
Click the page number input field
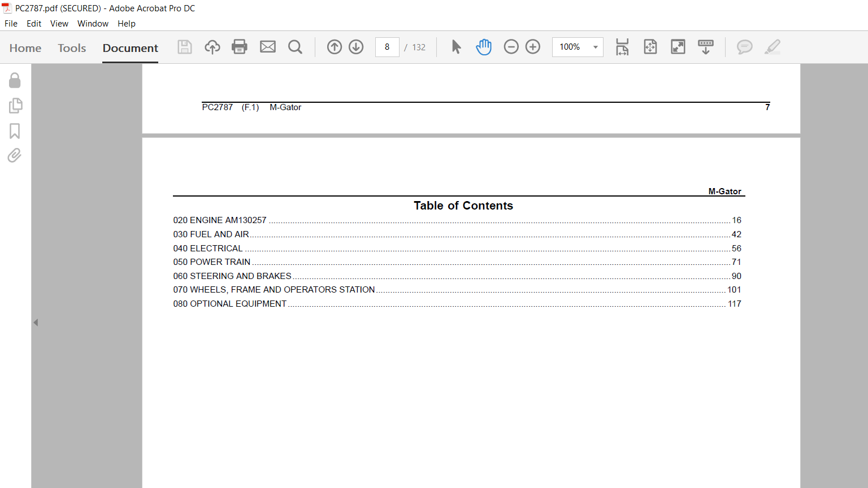point(387,47)
